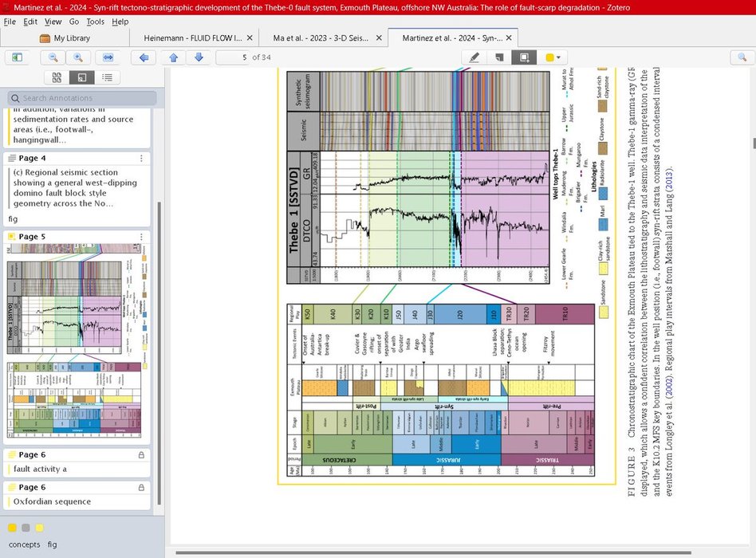Click highlight icon of 'fault activity a' annotation

tap(12, 455)
